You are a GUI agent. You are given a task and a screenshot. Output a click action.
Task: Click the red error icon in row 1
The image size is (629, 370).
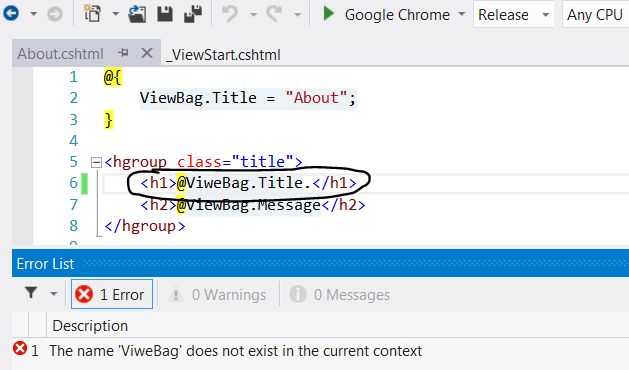(x=20, y=349)
